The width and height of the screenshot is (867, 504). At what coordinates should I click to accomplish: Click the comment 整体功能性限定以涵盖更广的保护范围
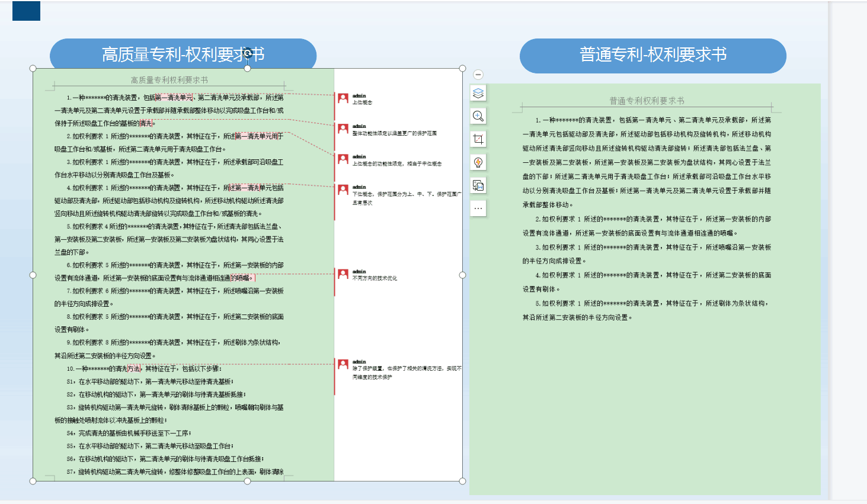394,133
